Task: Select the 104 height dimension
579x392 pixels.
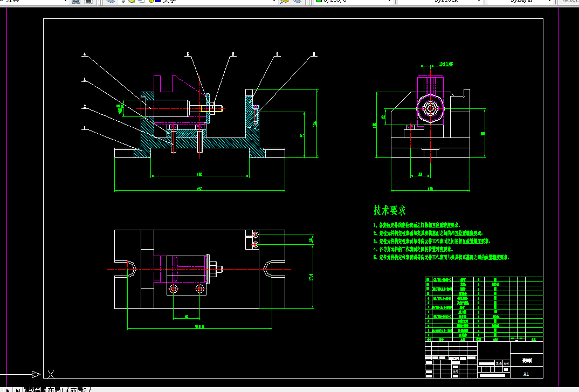Action: tap(315, 124)
